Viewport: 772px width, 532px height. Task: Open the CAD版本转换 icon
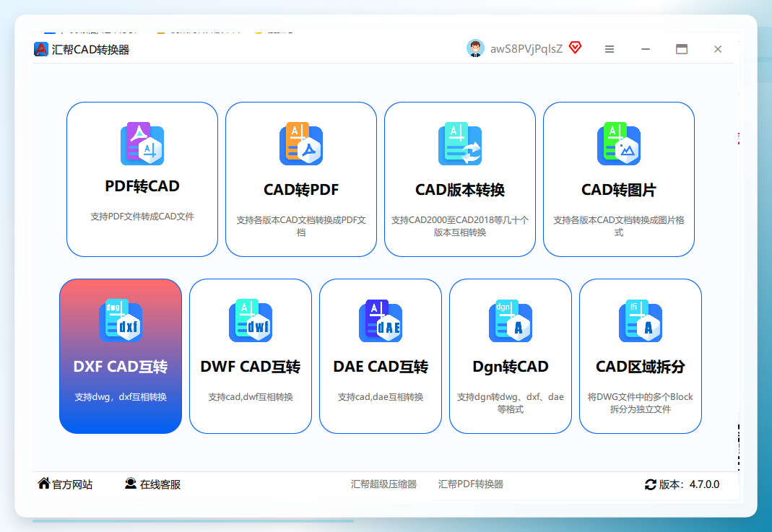(460, 144)
